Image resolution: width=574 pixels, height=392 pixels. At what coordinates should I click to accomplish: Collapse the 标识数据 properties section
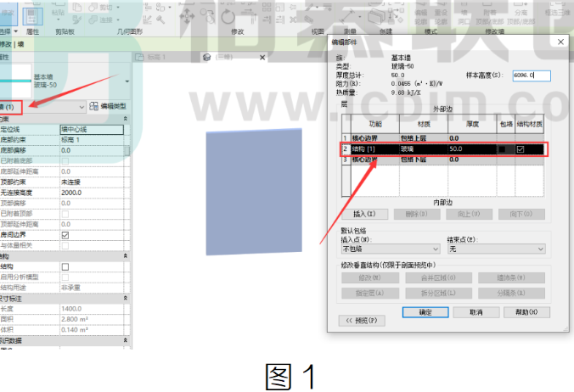125,340
